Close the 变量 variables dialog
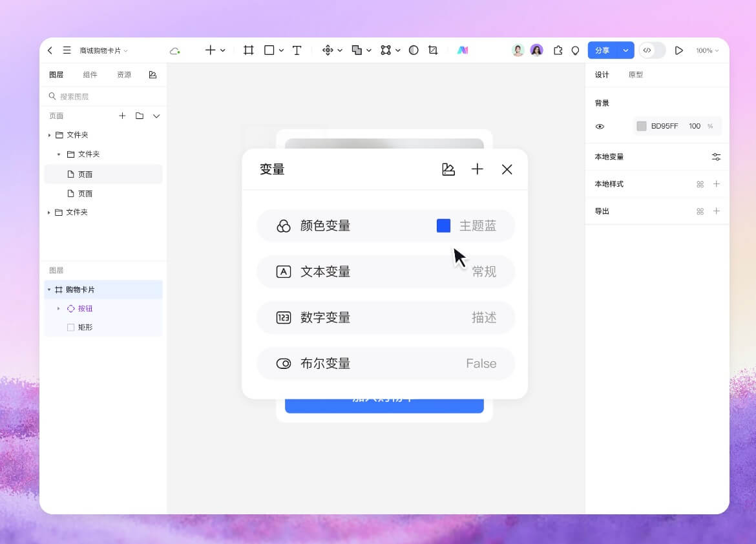This screenshot has height=544, width=756. (507, 169)
